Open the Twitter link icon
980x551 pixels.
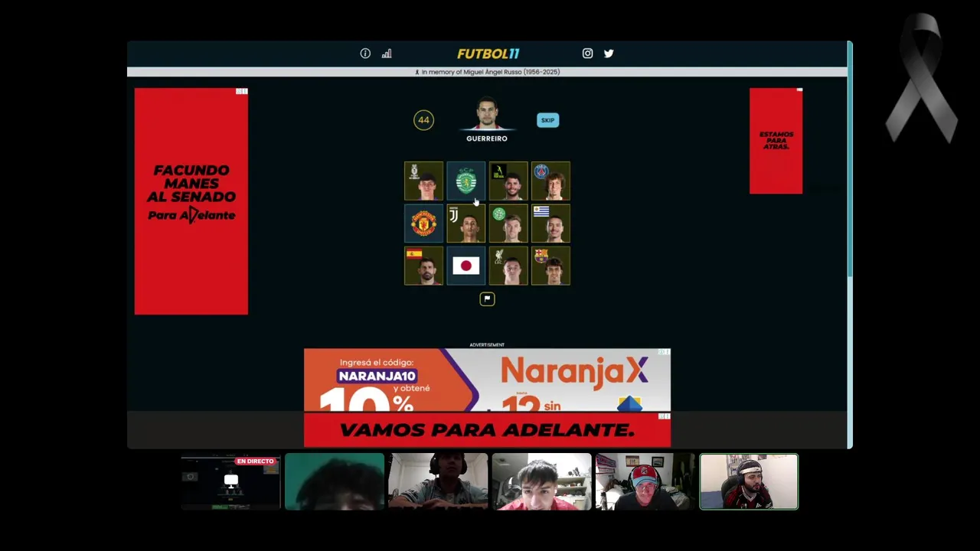click(x=609, y=54)
